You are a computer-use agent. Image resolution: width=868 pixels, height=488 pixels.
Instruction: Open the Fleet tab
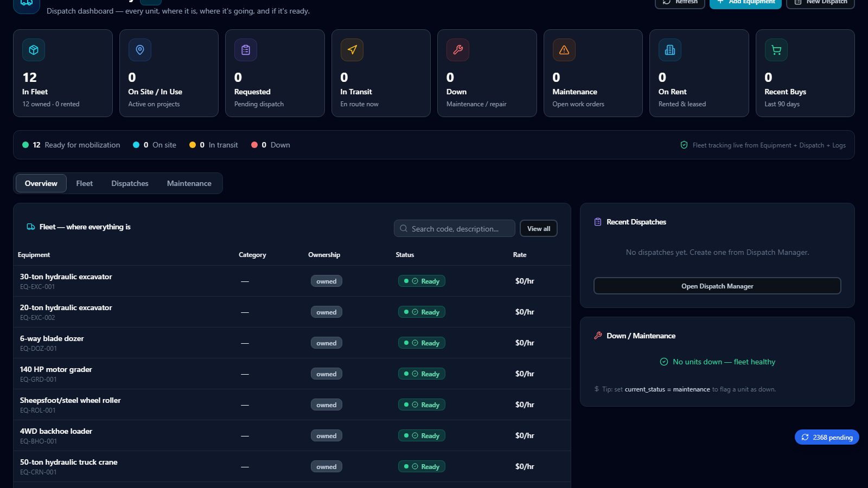[85, 183]
